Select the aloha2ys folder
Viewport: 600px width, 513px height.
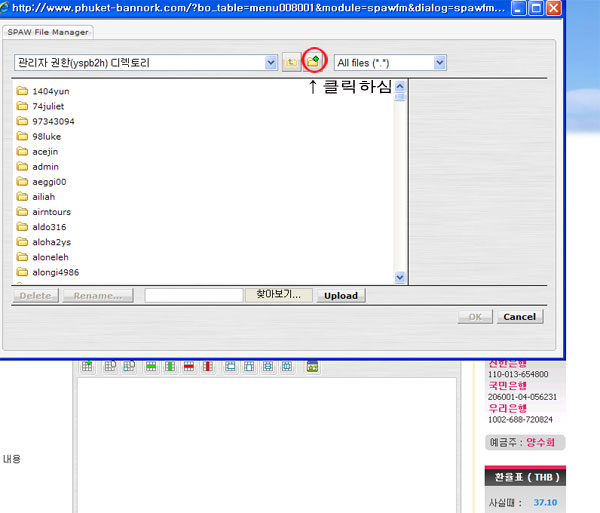(50, 242)
